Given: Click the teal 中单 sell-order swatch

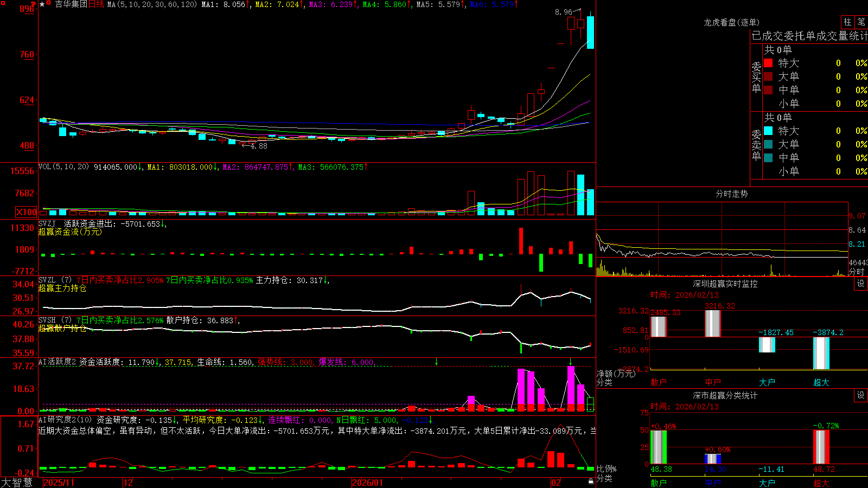Looking at the screenshot, I should 768,158.
